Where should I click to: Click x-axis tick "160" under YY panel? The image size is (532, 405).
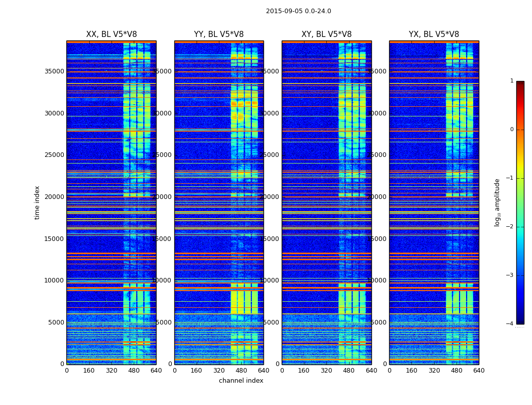pos(197,371)
